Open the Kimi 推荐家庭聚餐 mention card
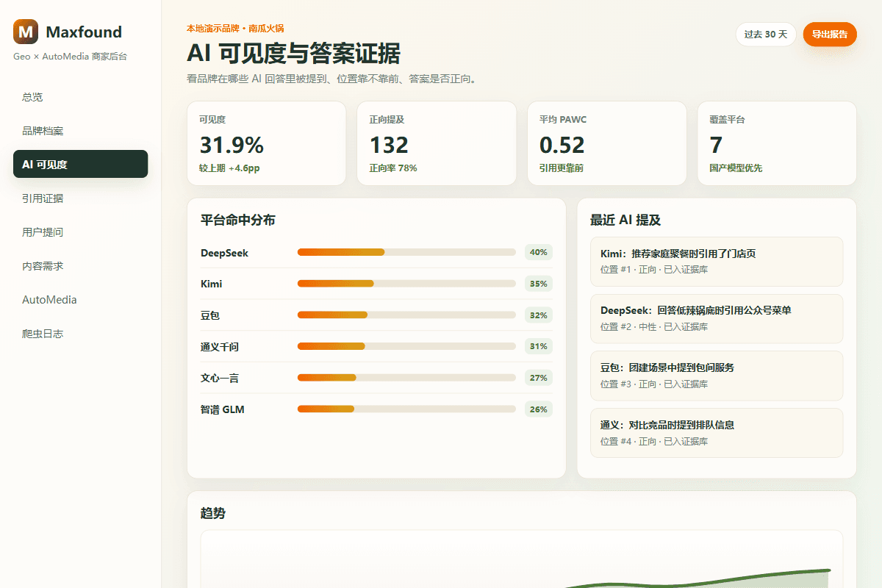882x588 pixels. pos(717,262)
